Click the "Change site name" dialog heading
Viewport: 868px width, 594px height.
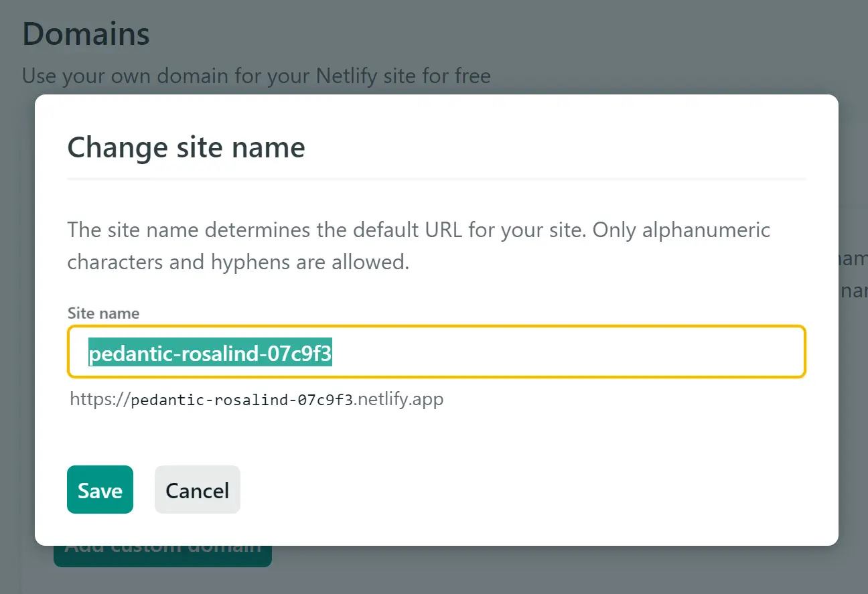point(186,147)
